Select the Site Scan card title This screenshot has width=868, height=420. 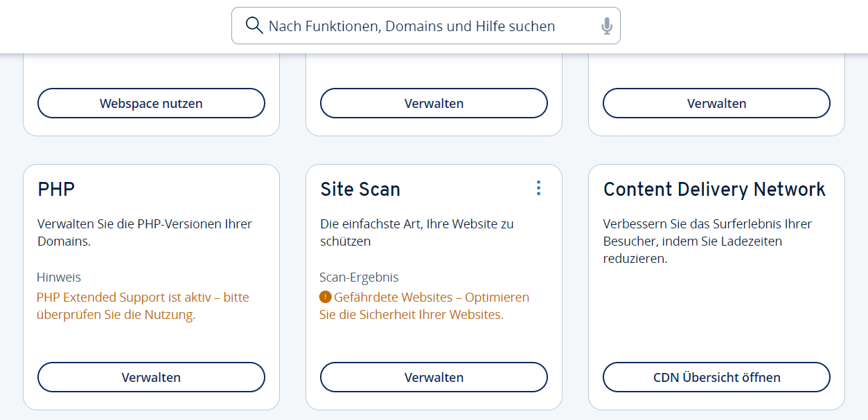[x=360, y=190]
